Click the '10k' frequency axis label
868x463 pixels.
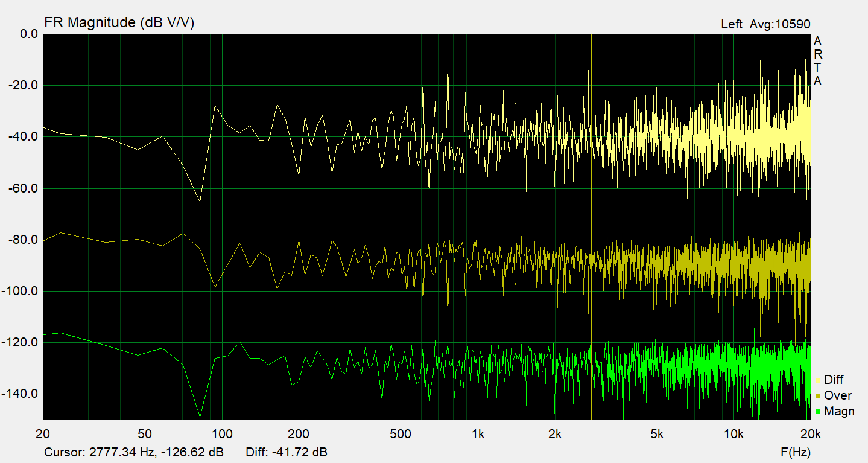pyautogui.click(x=733, y=433)
